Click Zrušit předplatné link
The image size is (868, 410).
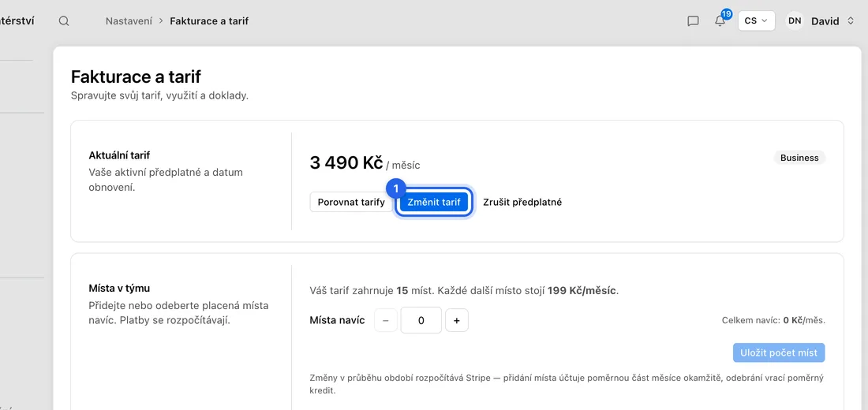(x=522, y=202)
